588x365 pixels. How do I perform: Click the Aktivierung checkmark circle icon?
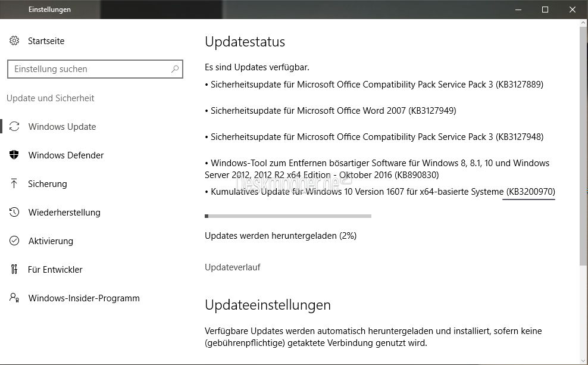(x=14, y=241)
